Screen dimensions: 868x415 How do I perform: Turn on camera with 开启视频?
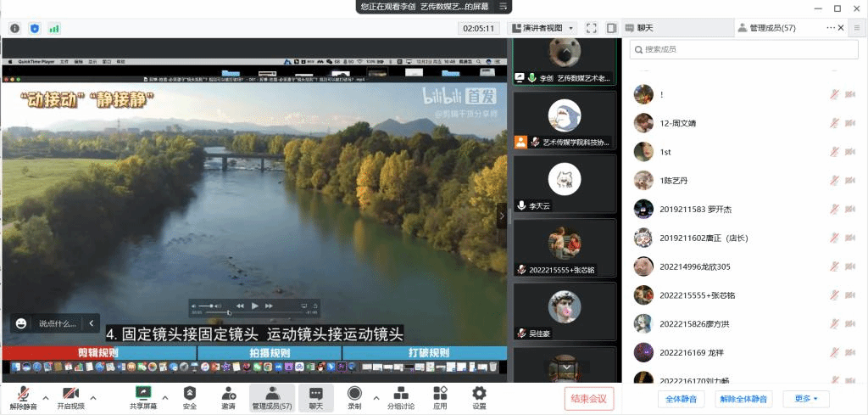point(70,393)
